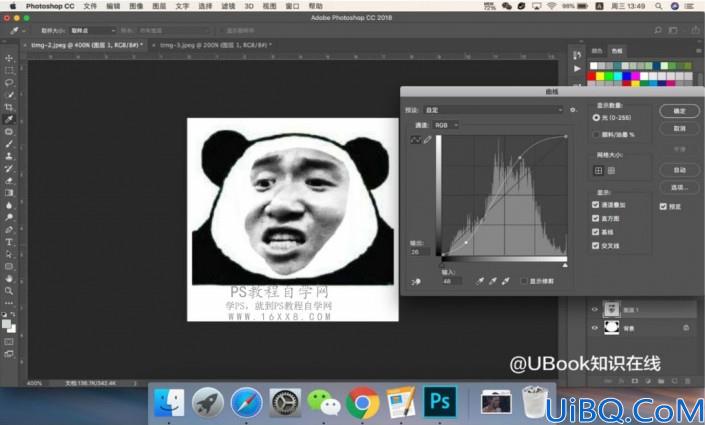Toggle the Channel Overlays checkbox
The image size is (705, 425).
tap(596, 205)
